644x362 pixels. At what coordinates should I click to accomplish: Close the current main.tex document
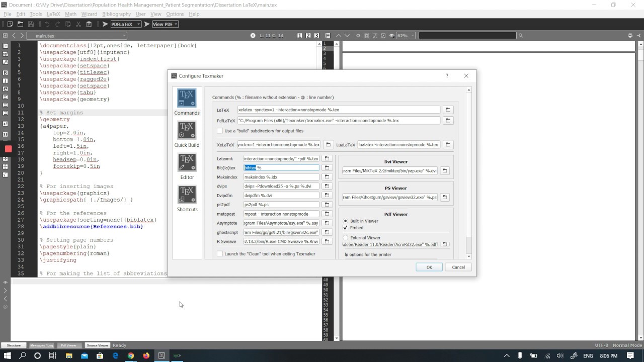coord(253,36)
